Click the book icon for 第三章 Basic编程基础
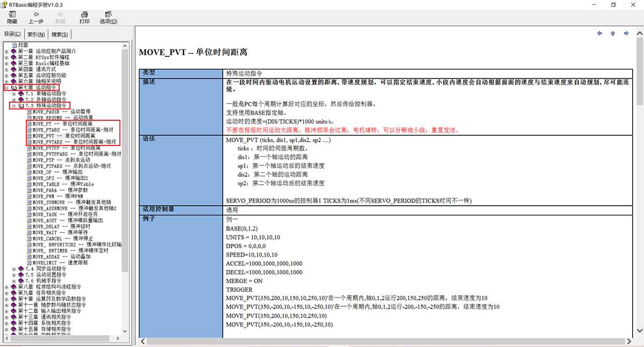This screenshot has width=644, height=347. (x=14, y=63)
